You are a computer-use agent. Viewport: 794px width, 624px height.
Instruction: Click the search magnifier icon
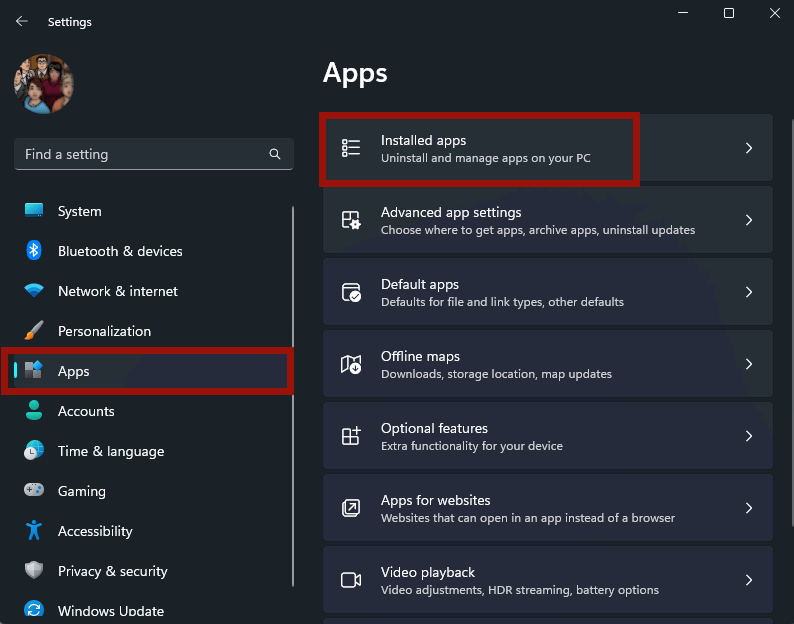(x=275, y=154)
